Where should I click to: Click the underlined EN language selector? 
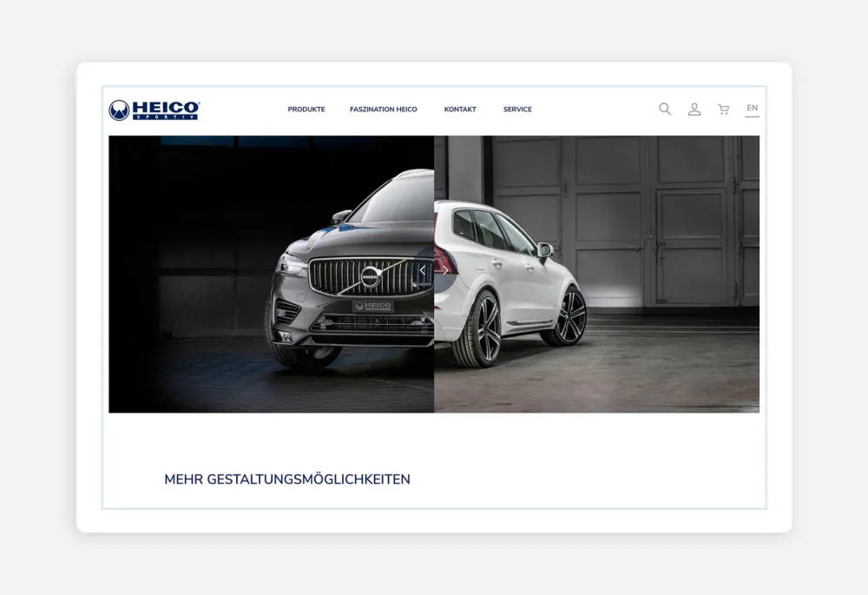pyautogui.click(x=752, y=107)
